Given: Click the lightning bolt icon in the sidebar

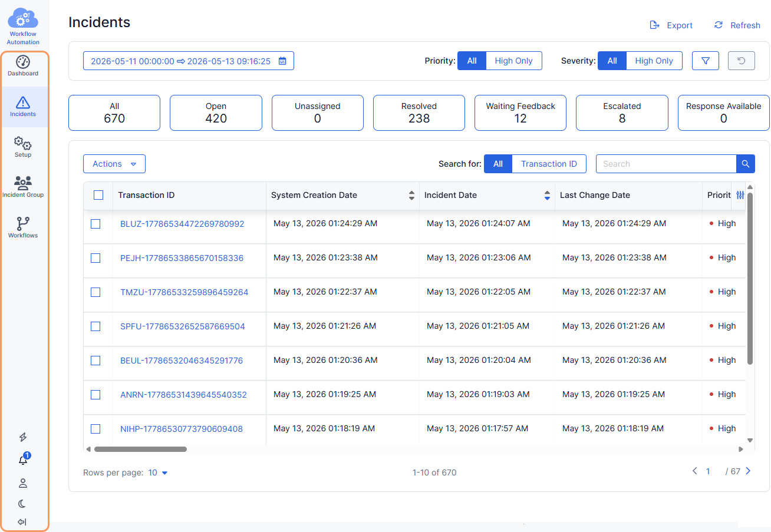Looking at the screenshot, I should (23, 437).
